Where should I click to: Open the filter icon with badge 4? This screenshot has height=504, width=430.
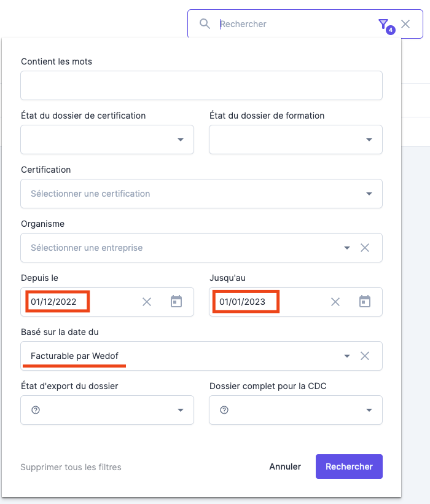tap(383, 25)
